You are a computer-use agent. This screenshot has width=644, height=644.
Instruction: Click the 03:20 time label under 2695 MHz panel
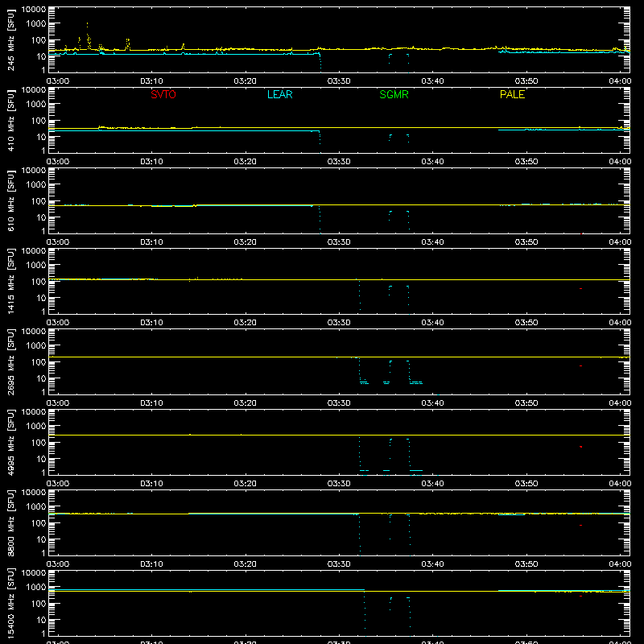coord(246,403)
